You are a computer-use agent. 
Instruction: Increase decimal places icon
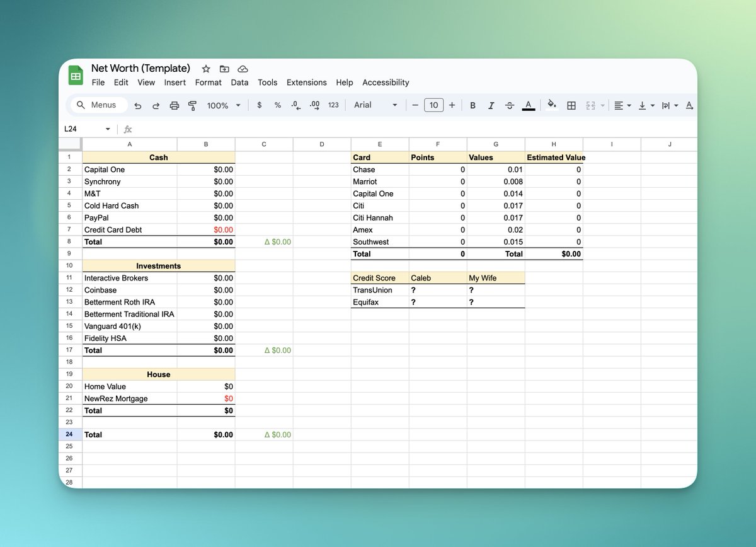314,105
